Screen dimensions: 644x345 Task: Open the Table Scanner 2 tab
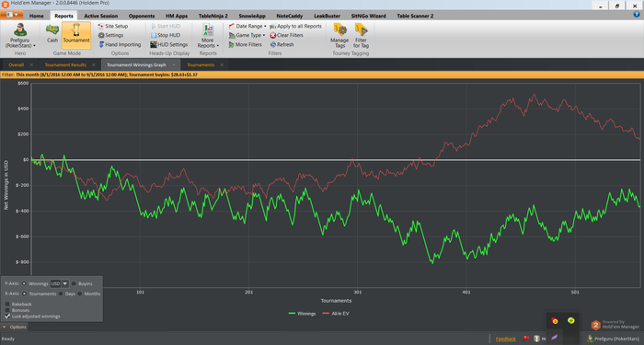(415, 16)
